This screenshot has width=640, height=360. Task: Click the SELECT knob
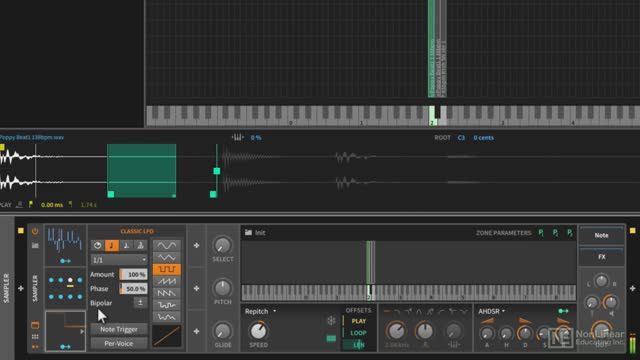222,245
